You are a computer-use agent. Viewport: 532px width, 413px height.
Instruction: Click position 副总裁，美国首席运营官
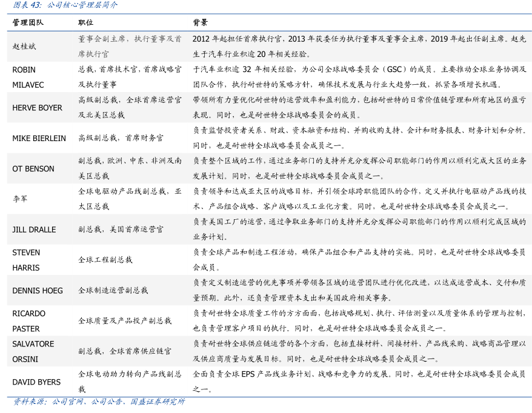[x=121, y=230]
